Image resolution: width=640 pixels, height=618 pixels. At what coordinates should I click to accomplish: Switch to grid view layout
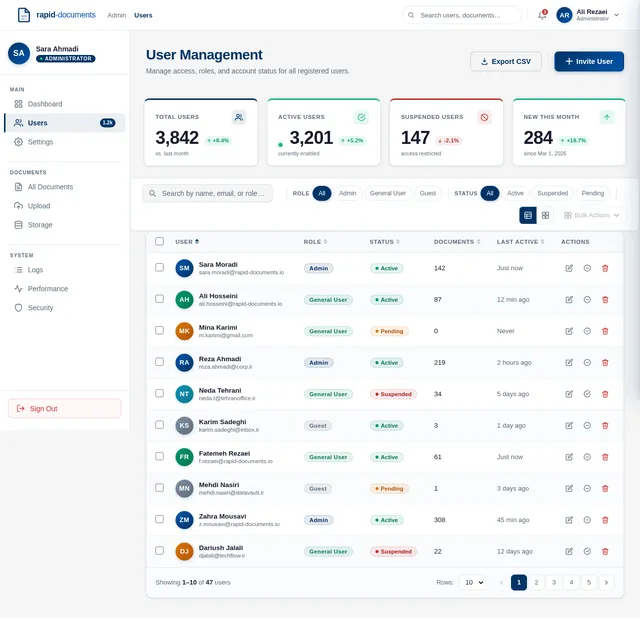pyautogui.click(x=546, y=215)
